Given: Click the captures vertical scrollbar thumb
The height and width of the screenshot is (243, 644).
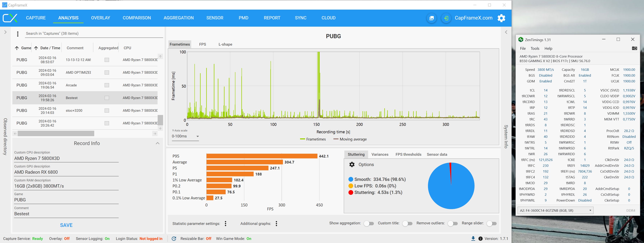Looking at the screenshot, I should [x=160, y=120].
